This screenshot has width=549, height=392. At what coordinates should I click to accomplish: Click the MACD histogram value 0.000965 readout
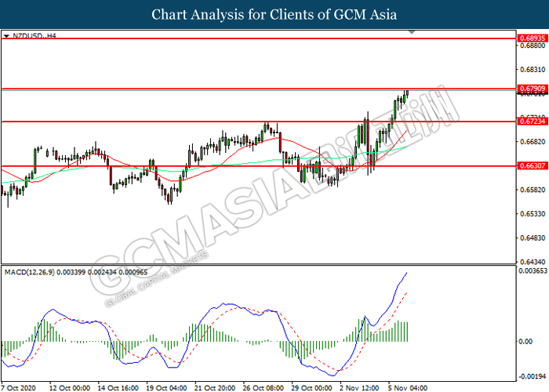(x=133, y=272)
